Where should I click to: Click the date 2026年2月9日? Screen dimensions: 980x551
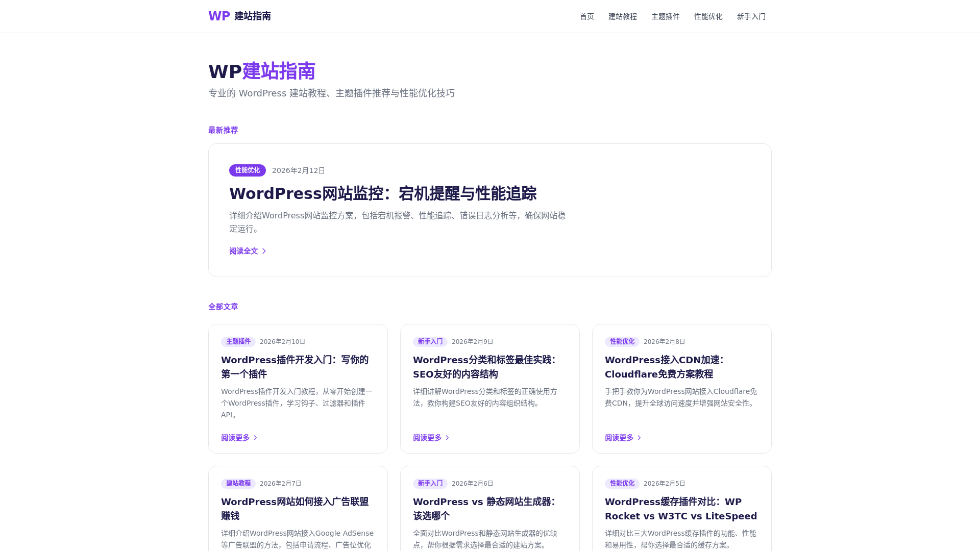click(473, 341)
